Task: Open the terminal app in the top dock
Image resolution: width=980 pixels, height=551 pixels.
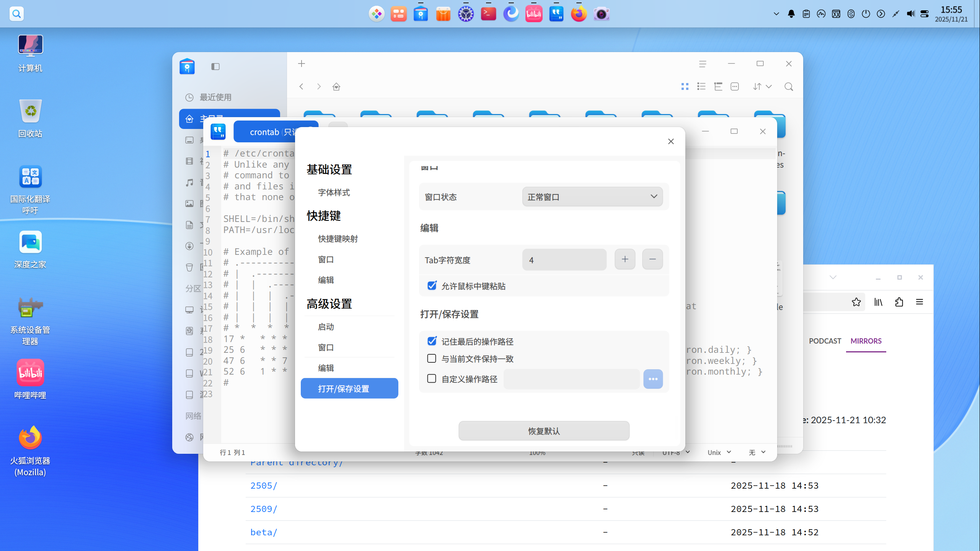Action: click(x=488, y=14)
